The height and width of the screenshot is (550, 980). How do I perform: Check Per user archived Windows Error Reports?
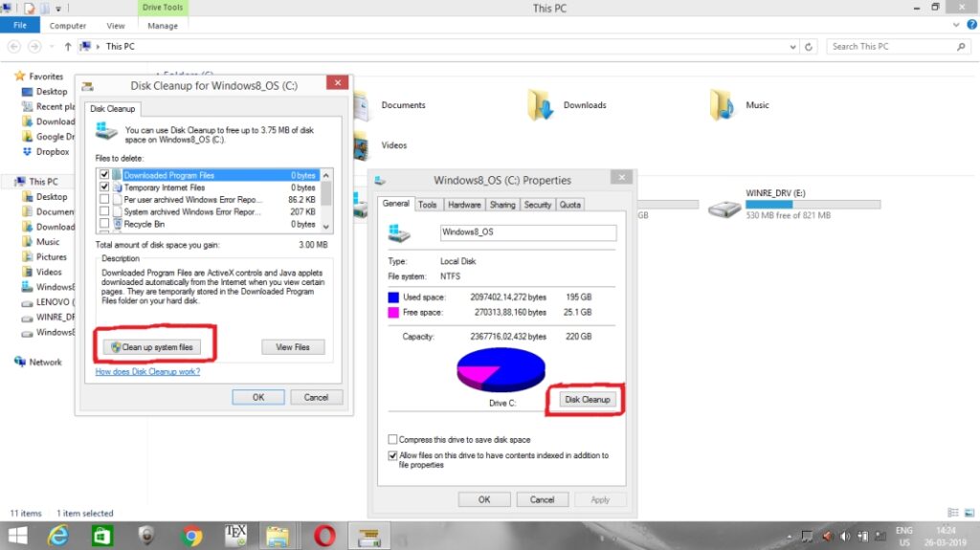pyautogui.click(x=104, y=199)
